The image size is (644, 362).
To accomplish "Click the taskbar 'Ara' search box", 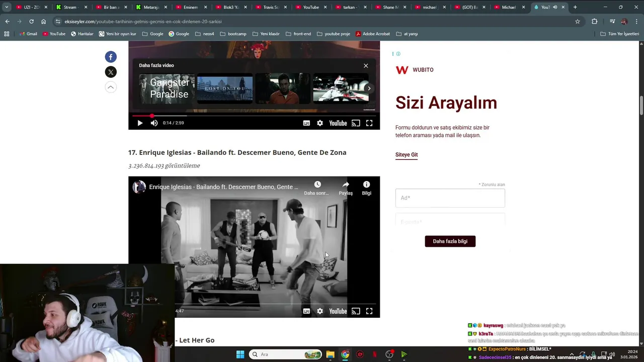I will tap(286, 354).
